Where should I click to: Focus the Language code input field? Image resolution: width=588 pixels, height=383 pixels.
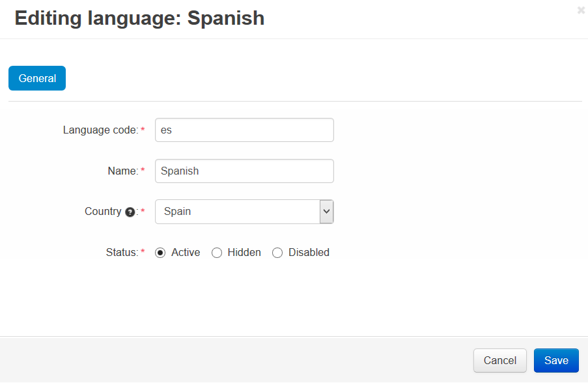coord(244,130)
